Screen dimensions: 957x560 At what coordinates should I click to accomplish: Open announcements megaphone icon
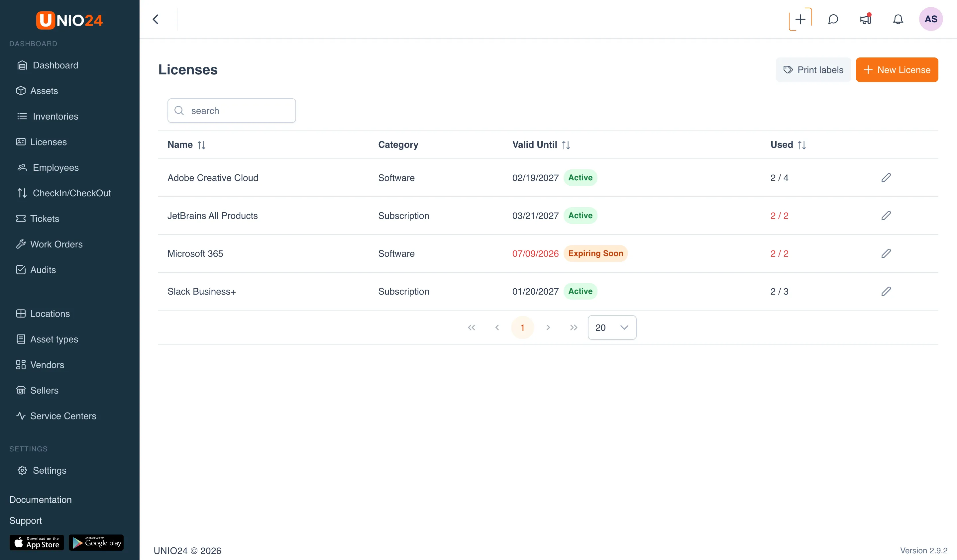tap(866, 19)
